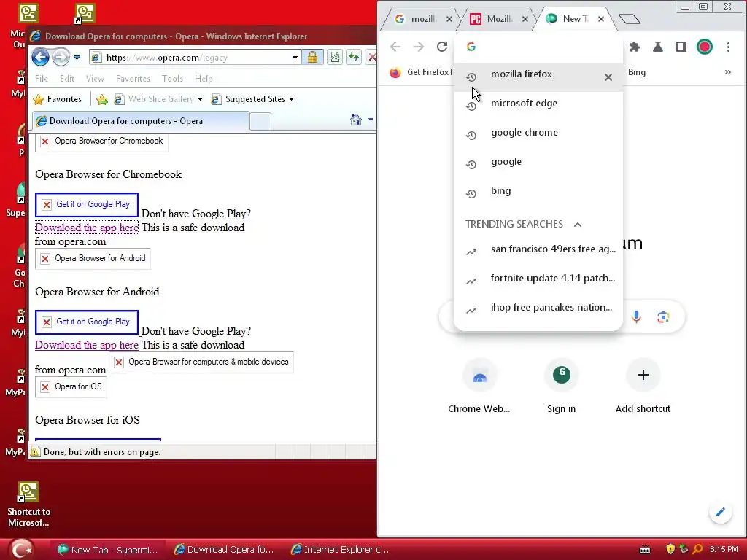Open Chrome extensions puzzle icon
Viewport: 747px width, 560px height.
coord(635,47)
